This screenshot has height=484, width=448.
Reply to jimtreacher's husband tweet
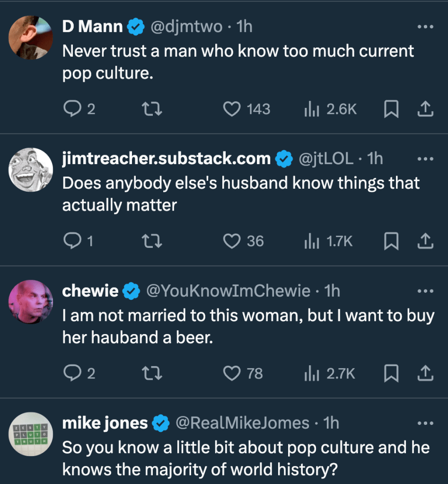pyautogui.click(x=72, y=241)
